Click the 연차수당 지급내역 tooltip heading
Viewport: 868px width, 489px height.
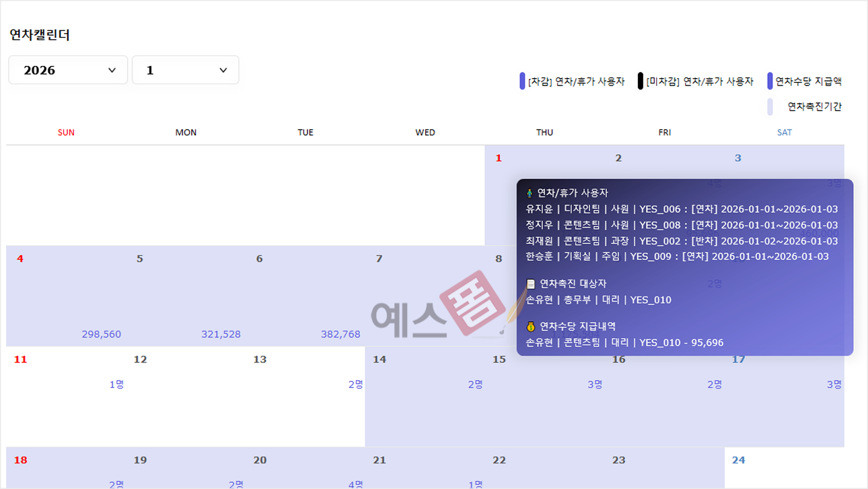(x=578, y=327)
